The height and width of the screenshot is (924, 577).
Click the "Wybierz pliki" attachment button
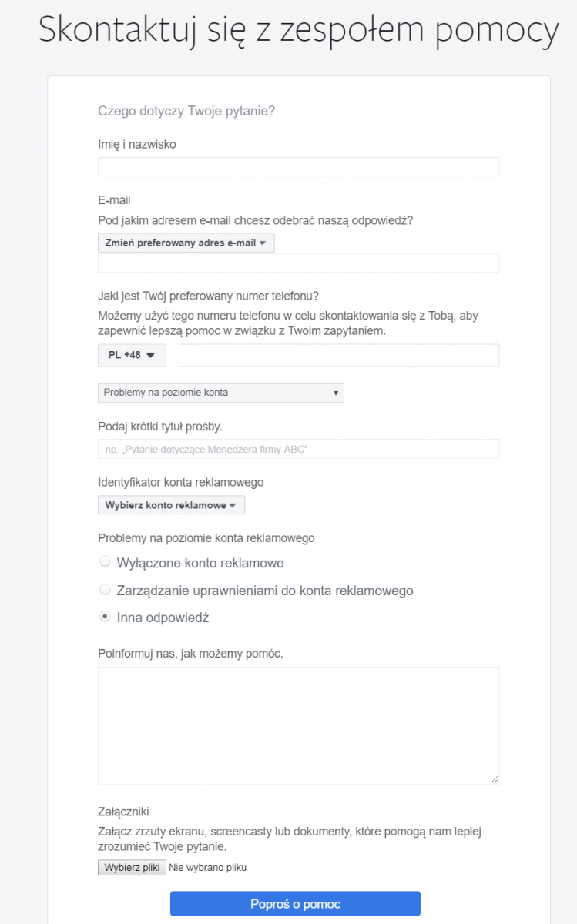coord(131,867)
